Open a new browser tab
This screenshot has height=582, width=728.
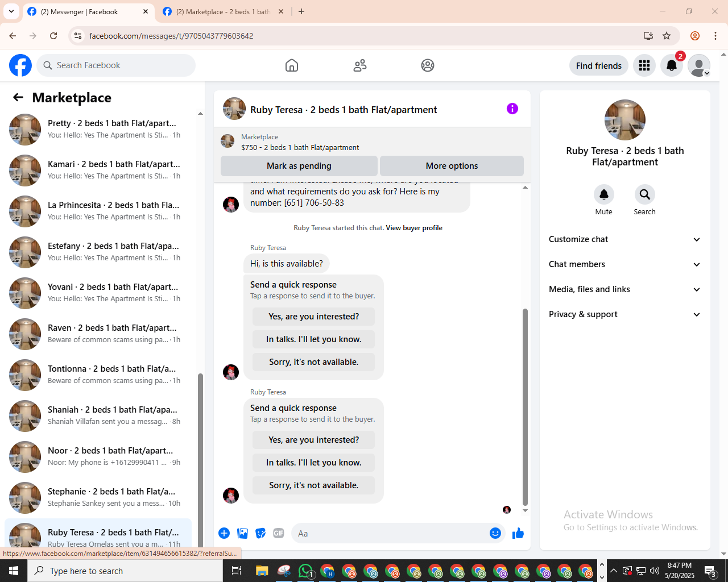(x=301, y=11)
